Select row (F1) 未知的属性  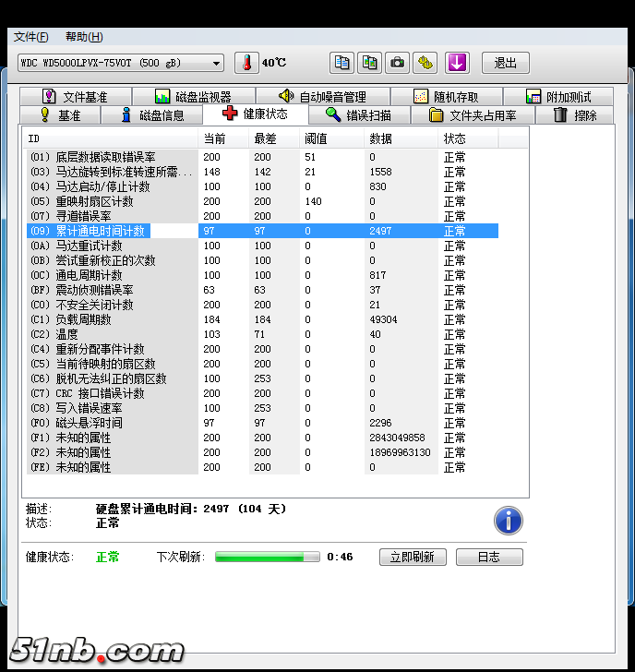coord(262,438)
